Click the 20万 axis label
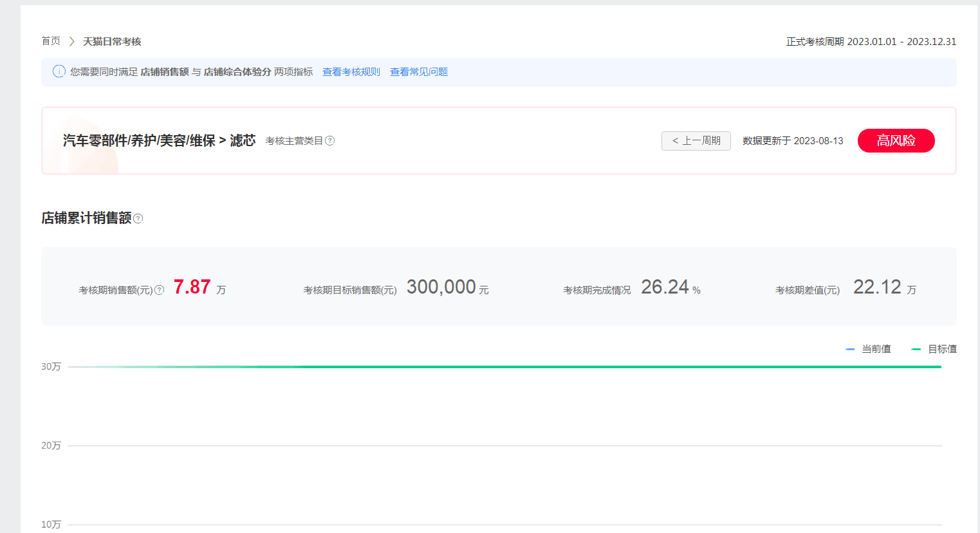The height and width of the screenshot is (533, 980). 51,445
